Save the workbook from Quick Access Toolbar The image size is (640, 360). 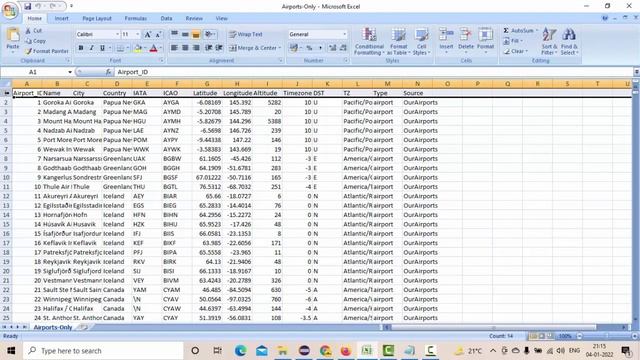coord(27,6)
